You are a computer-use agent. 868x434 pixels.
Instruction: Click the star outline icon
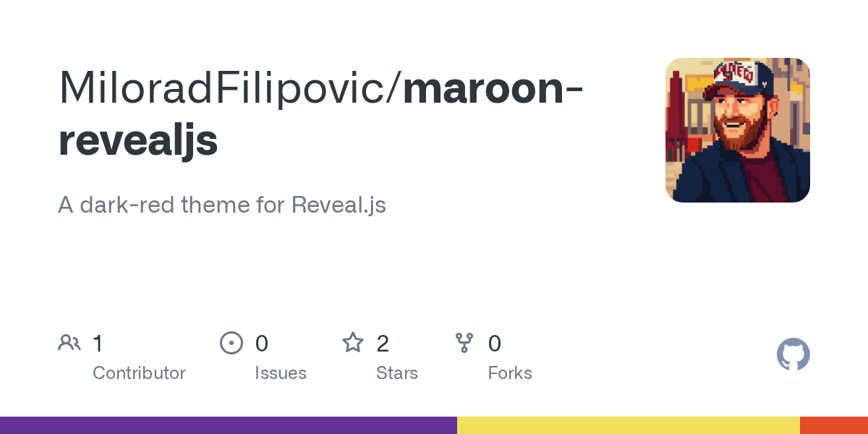pos(353,342)
